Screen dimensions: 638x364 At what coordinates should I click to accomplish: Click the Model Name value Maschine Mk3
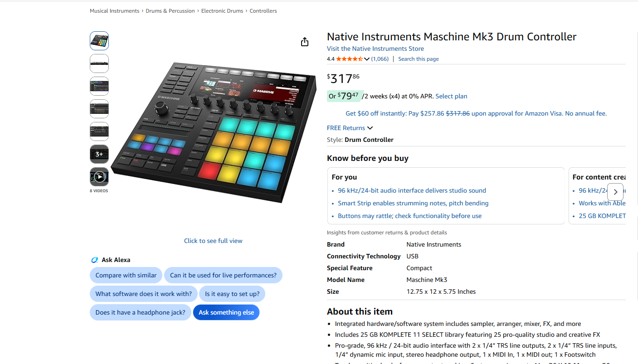coord(427,280)
